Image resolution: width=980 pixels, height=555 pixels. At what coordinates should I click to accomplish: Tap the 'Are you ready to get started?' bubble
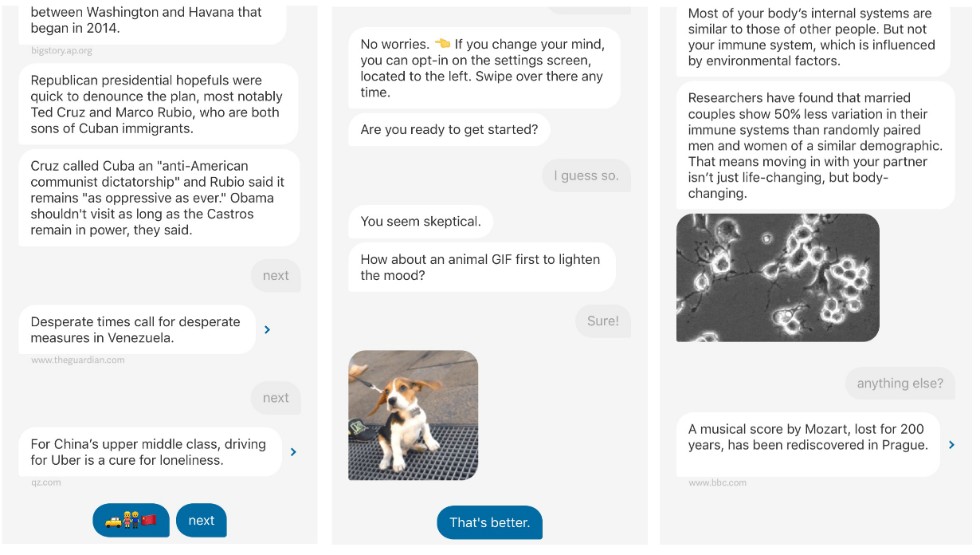pyautogui.click(x=449, y=129)
